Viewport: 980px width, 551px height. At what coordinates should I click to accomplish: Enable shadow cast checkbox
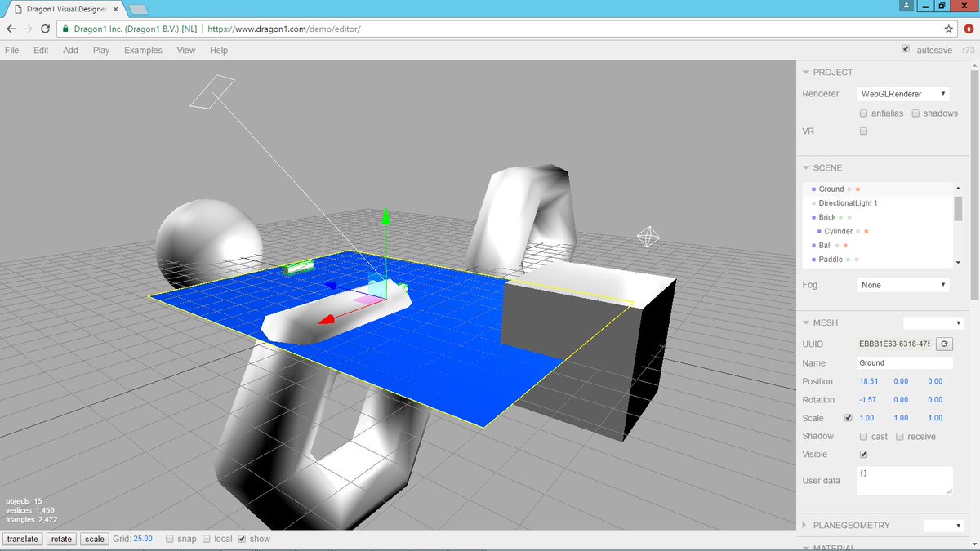coord(863,437)
